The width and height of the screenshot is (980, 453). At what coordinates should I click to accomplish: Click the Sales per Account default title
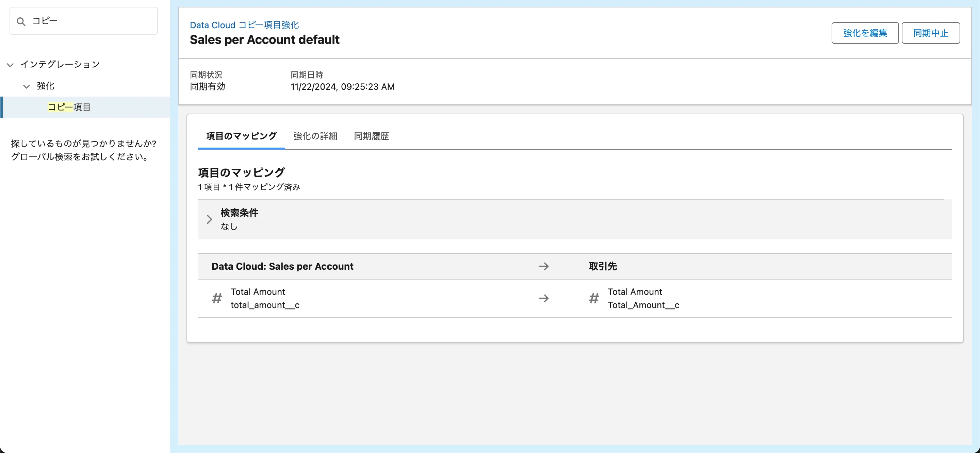(x=264, y=39)
